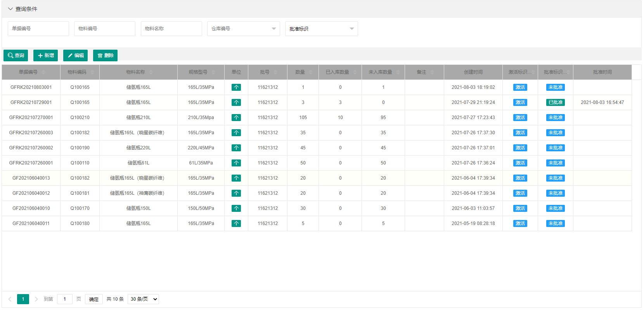
Task: Select page 1 in pagination
Action: (x=23, y=299)
